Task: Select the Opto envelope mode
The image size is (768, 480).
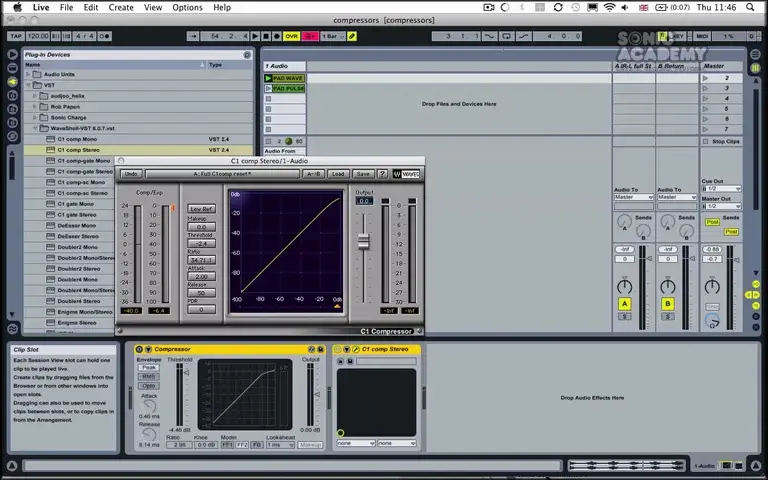Action: (149, 386)
